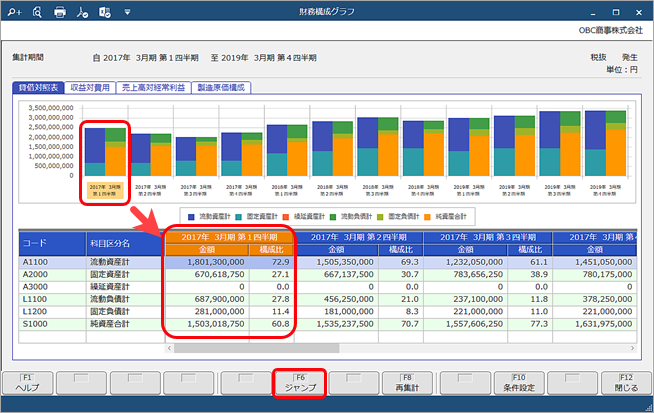Screen dimensions: 654x413
Task: Open print preview from the toolbar
Action: tap(37, 12)
